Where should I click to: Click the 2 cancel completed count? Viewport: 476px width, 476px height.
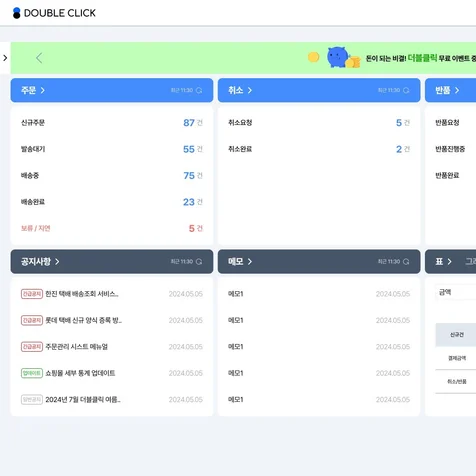(399, 149)
